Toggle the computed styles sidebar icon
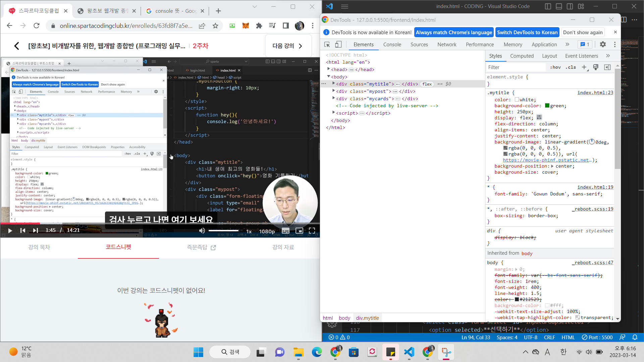The image size is (644, 362). pyautogui.click(x=607, y=67)
